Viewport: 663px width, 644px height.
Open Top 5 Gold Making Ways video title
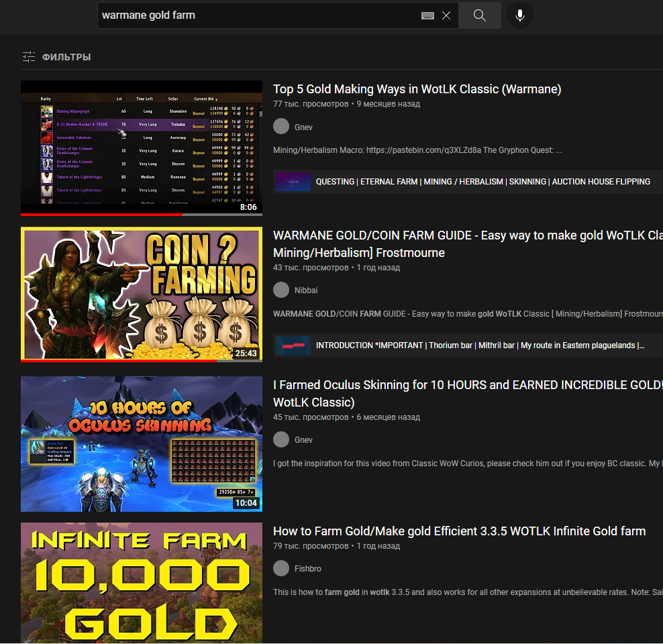tap(417, 89)
